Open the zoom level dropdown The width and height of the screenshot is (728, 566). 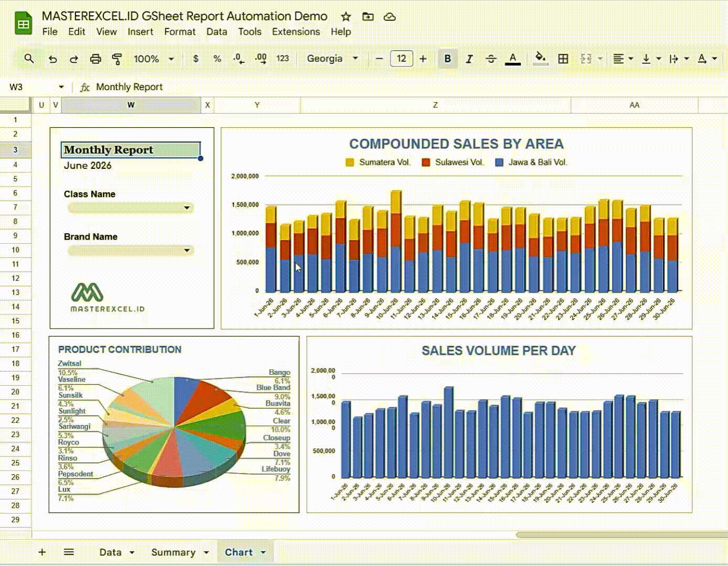[x=154, y=59]
